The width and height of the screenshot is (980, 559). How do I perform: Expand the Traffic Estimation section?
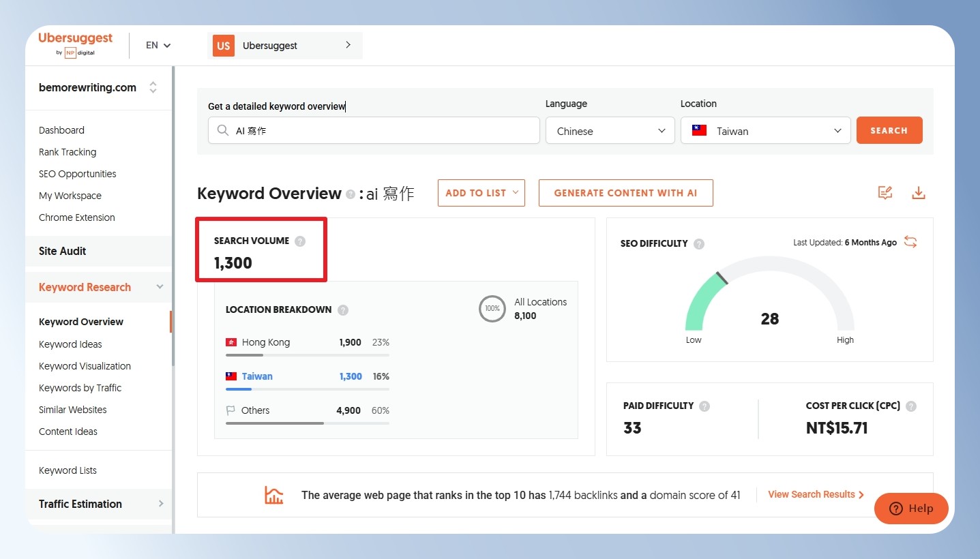click(161, 504)
